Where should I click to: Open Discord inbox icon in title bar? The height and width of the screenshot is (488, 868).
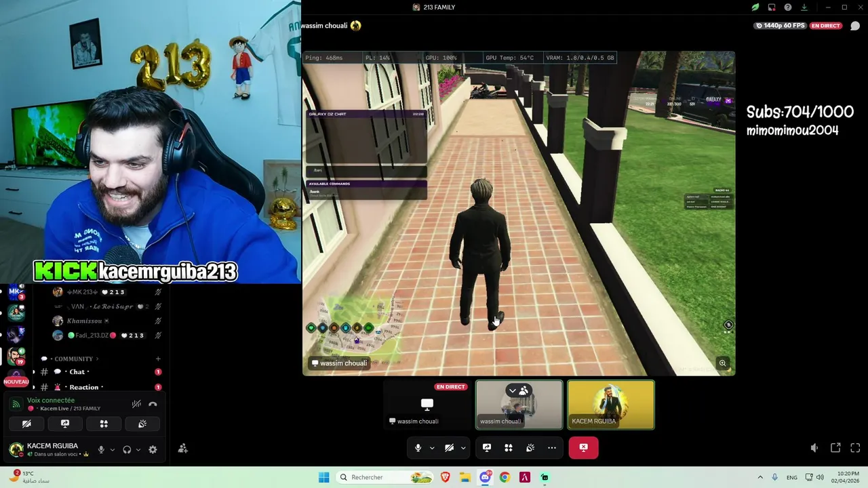(772, 7)
